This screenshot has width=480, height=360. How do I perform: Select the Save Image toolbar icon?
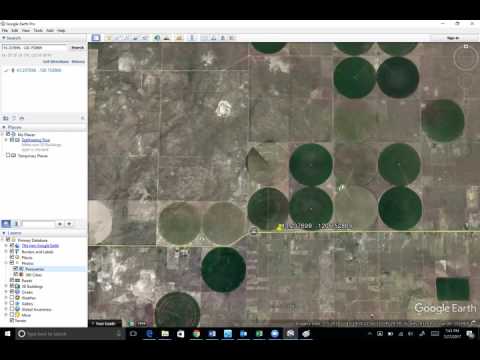click(x=223, y=38)
